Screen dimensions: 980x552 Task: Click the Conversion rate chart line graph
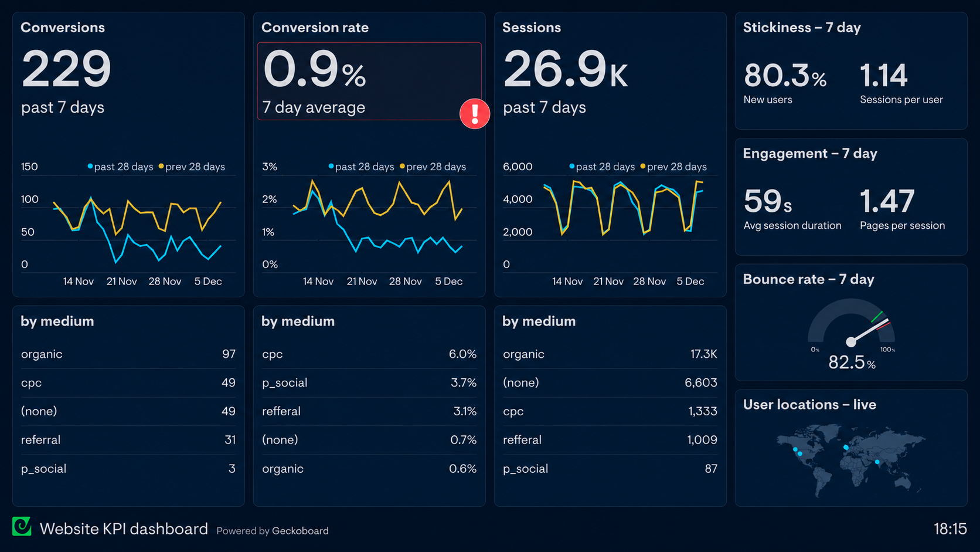point(377,216)
